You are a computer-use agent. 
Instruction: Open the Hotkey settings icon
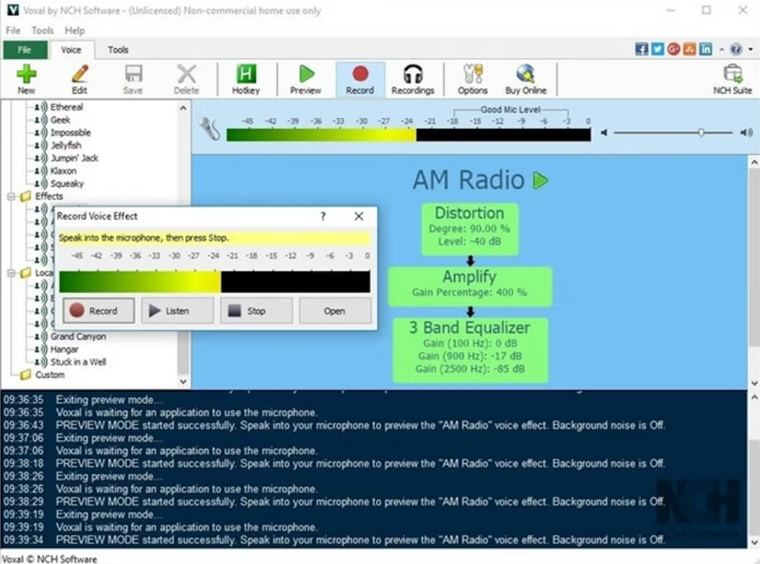[x=245, y=76]
